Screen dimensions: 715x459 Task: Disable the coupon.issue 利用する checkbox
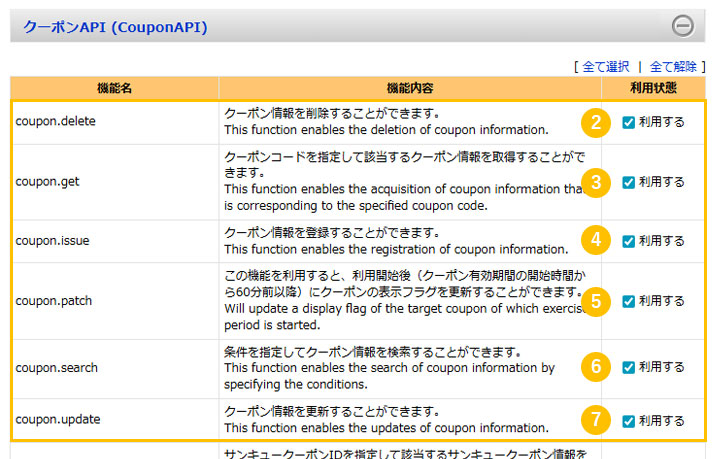628,241
